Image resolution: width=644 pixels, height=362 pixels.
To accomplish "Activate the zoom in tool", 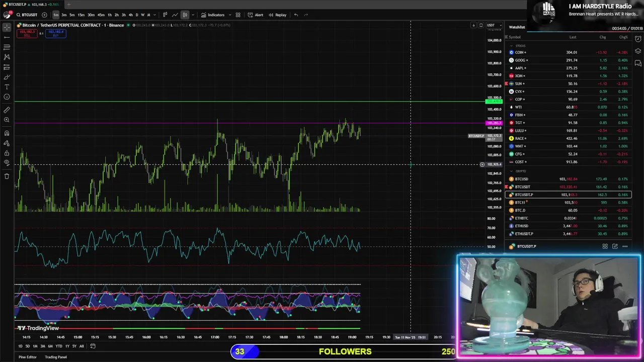I will pos(7,120).
